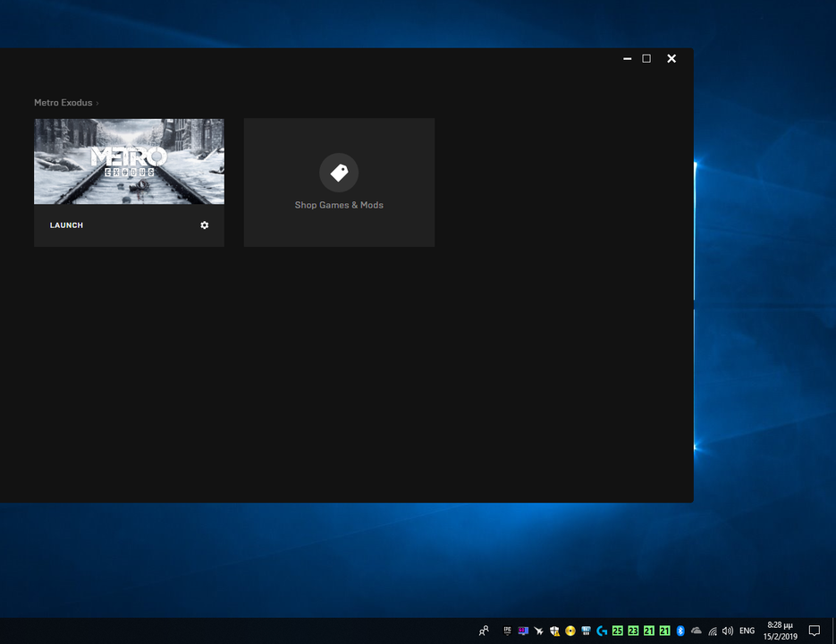Viewport: 836px width, 644px height.
Task: Open Windows Defender shield tray icon
Action: (554, 631)
